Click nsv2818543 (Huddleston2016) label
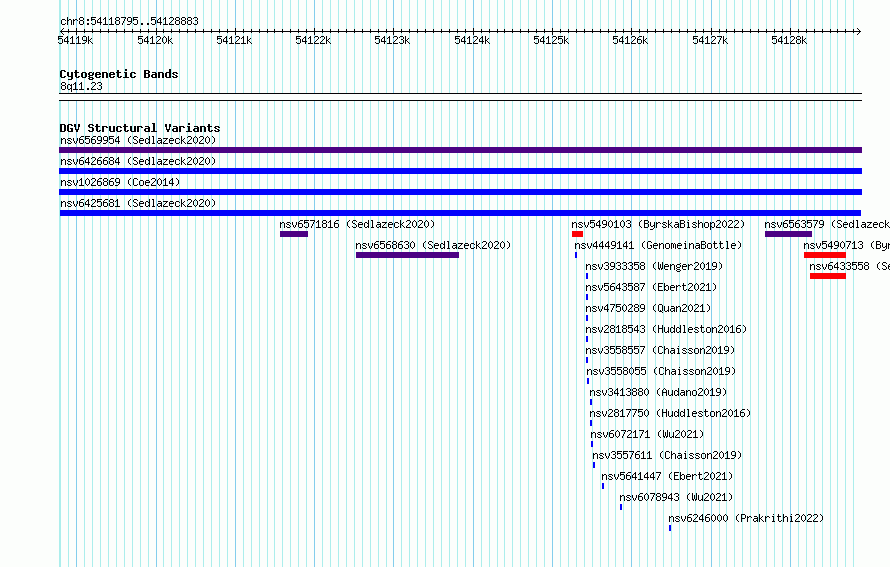 point(666,329)
